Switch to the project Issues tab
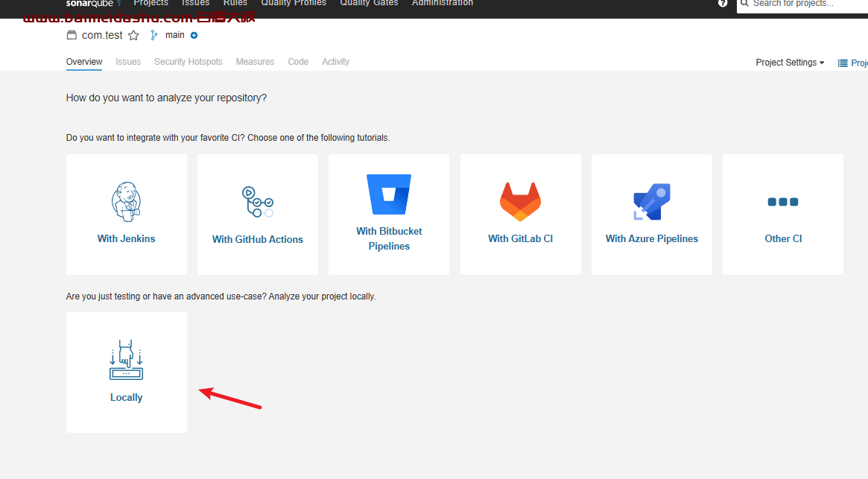Viewport: 868px width, 479px height. (x=128, y=62)
